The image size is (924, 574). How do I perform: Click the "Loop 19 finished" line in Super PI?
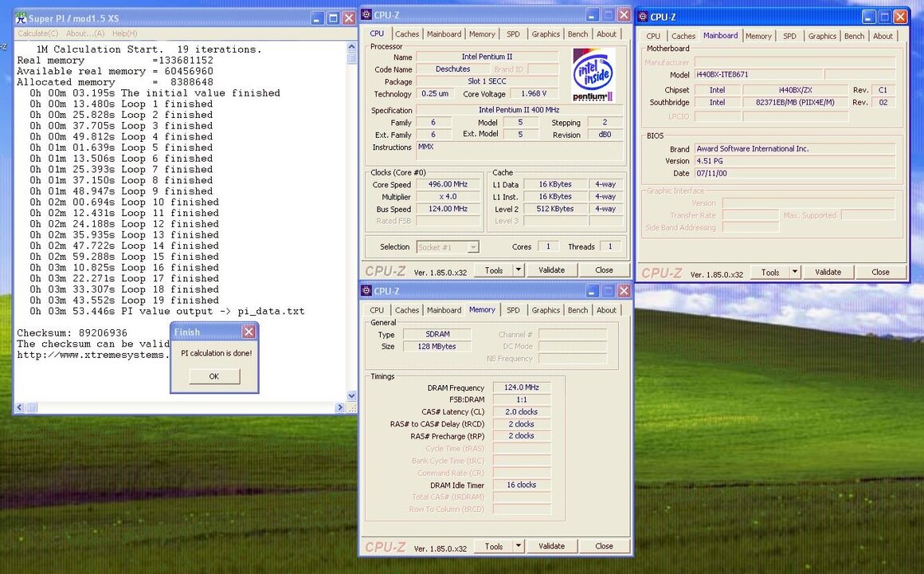124,301
